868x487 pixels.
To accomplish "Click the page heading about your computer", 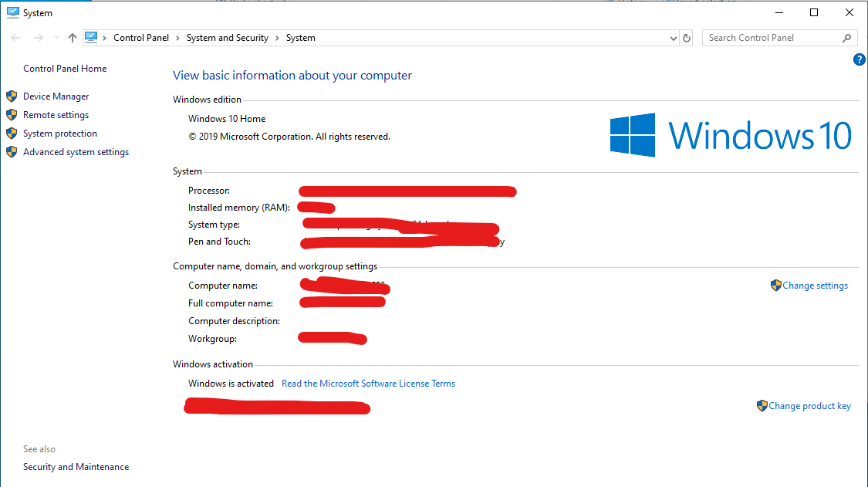I will [292, 76].
